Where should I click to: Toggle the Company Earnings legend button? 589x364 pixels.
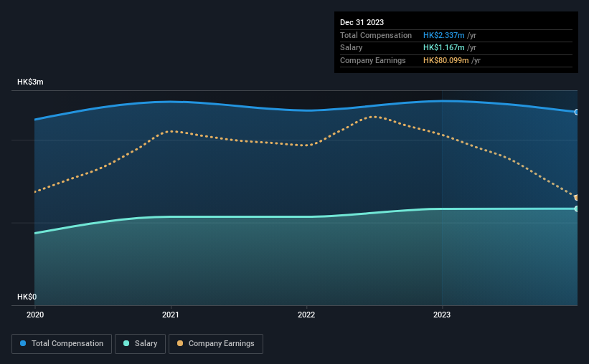(x=216, y=344)
